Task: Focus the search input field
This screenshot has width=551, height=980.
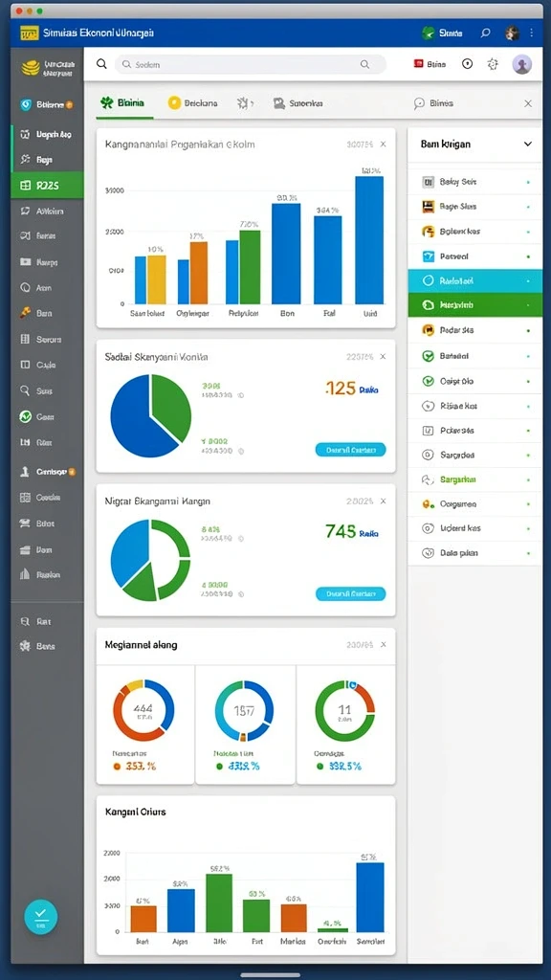Action: tap(250, 64)
